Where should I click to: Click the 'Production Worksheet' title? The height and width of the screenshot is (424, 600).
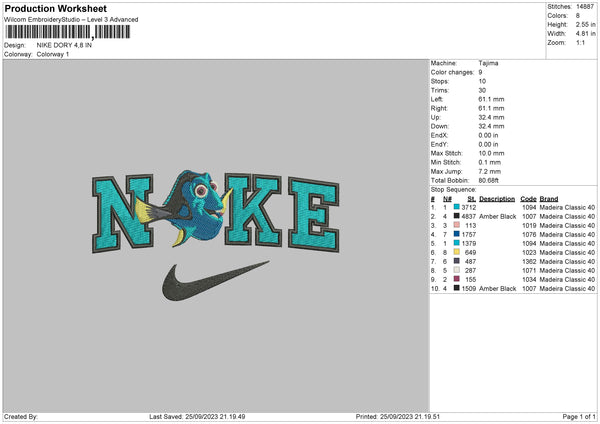[x=55, y=8]
